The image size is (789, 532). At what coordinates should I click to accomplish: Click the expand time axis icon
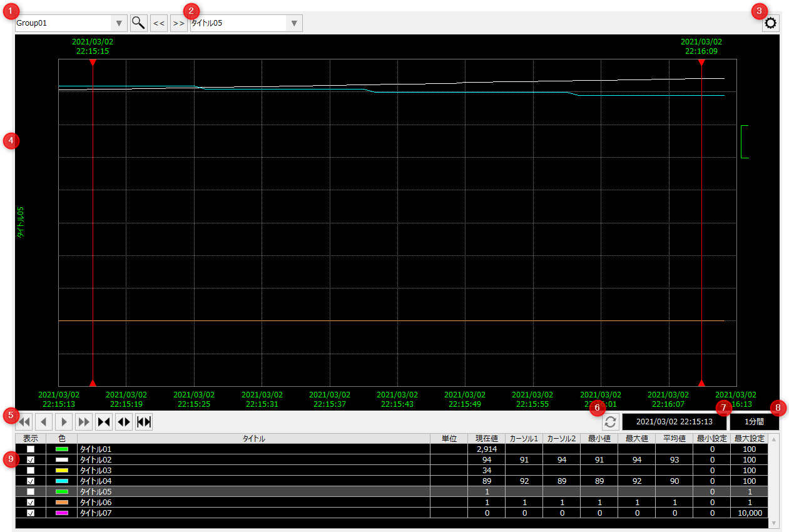[x=124, y=422]
